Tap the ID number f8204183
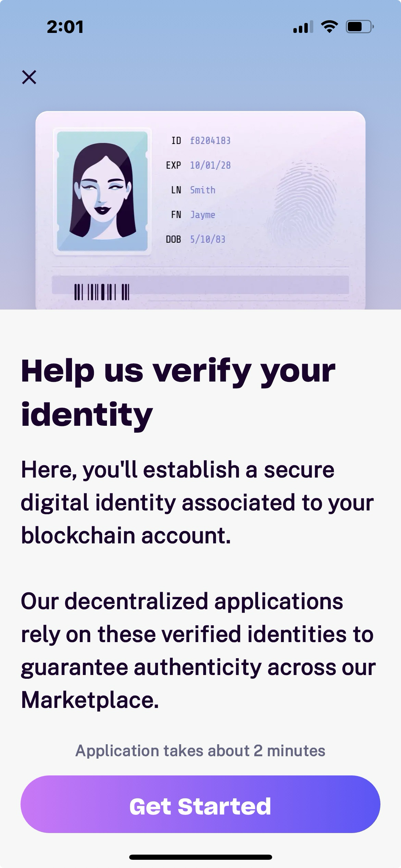The height and width of the screenshot is (868, 401). point(210,141)
